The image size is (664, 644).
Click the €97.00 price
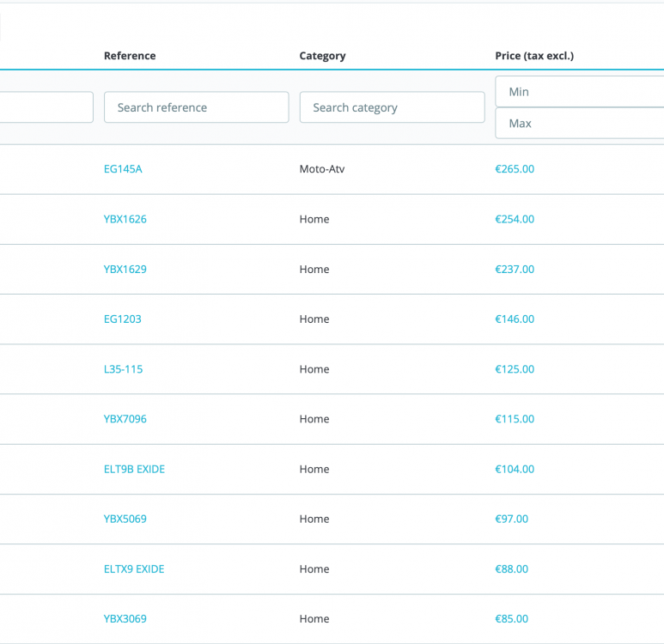point(512,519)
